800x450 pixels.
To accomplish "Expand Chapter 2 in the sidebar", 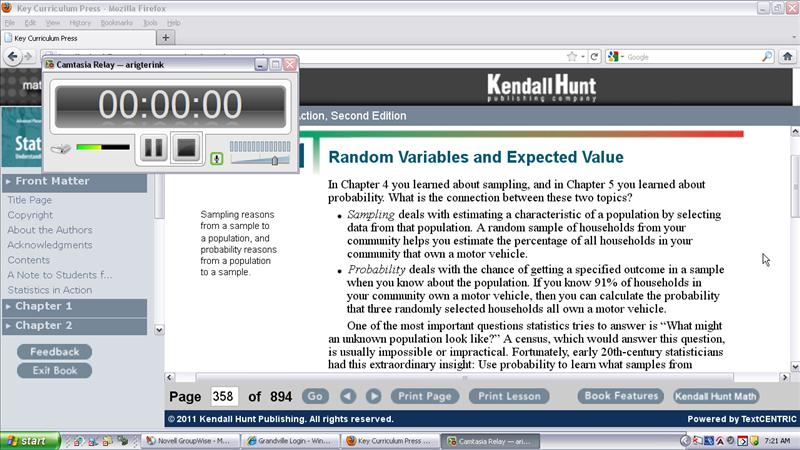I will (x=74, y=326).
